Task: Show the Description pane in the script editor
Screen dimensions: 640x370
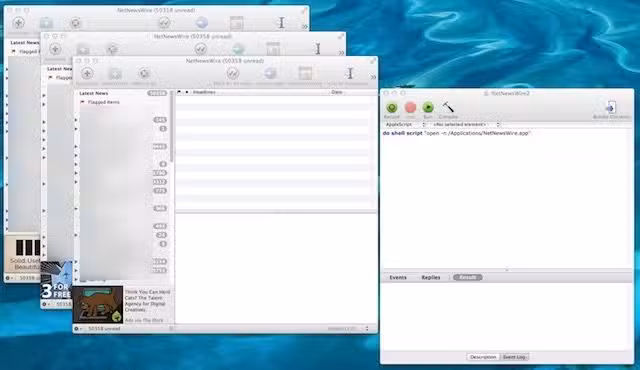Action: [x=483, y=357]
